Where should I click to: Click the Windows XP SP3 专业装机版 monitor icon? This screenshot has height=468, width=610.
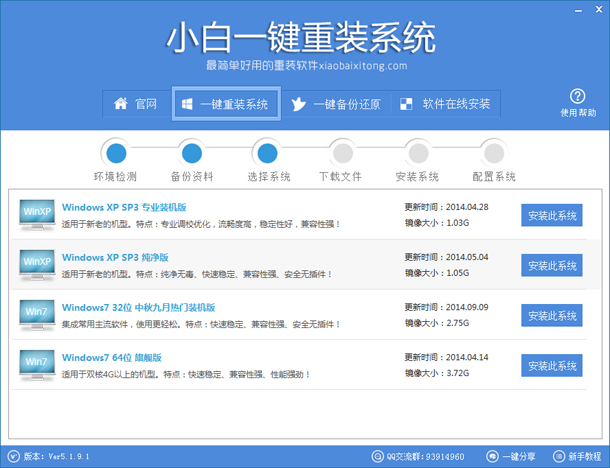(36, 214)
